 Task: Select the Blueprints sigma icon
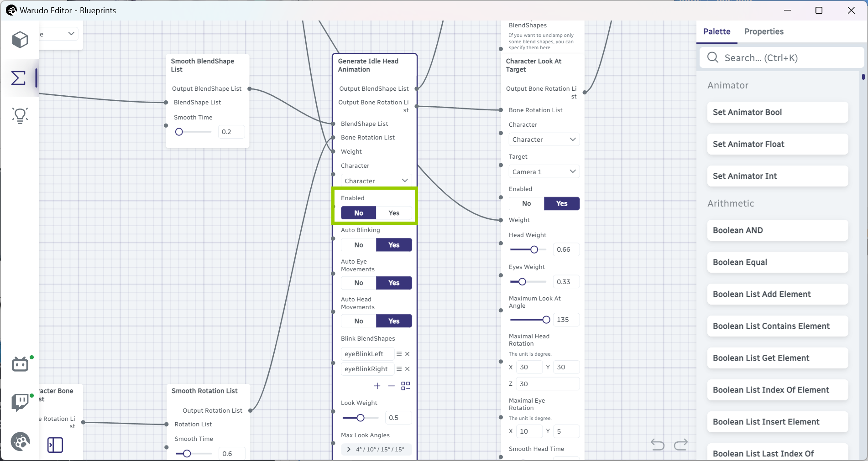pos(18,78)
